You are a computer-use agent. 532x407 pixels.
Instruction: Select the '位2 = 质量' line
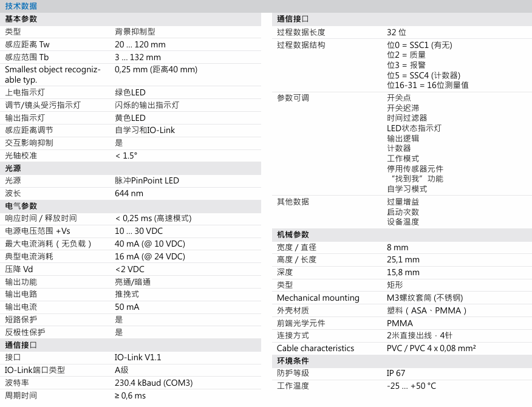(406, 55)
